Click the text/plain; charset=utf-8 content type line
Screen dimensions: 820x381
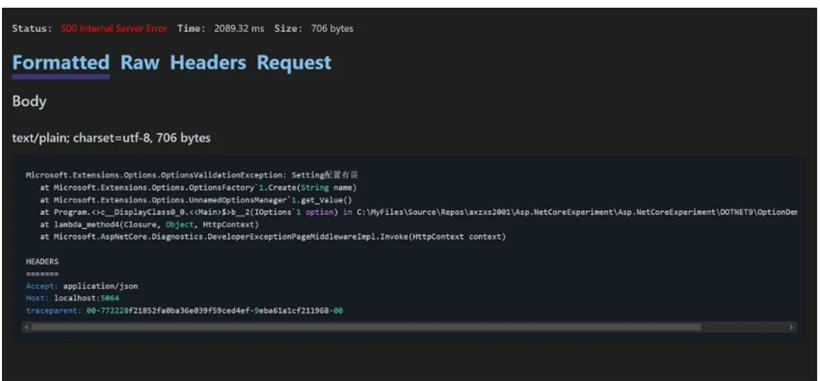click(111, 138)
